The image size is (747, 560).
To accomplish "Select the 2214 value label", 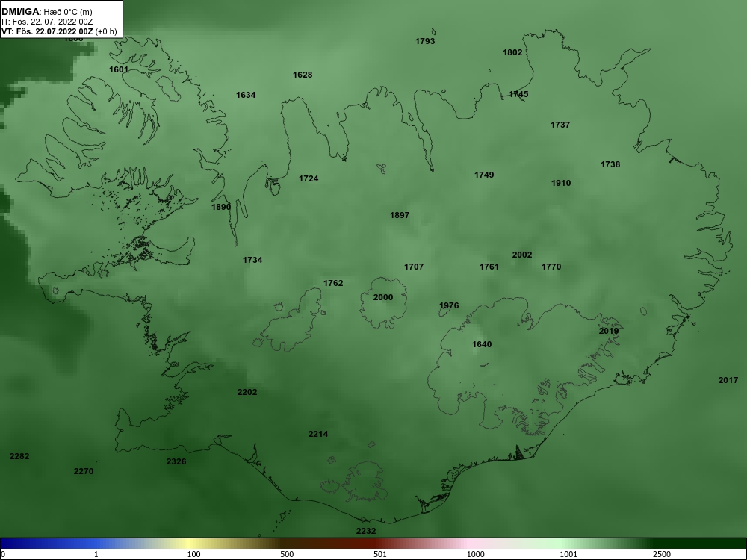I will point(318,434).
